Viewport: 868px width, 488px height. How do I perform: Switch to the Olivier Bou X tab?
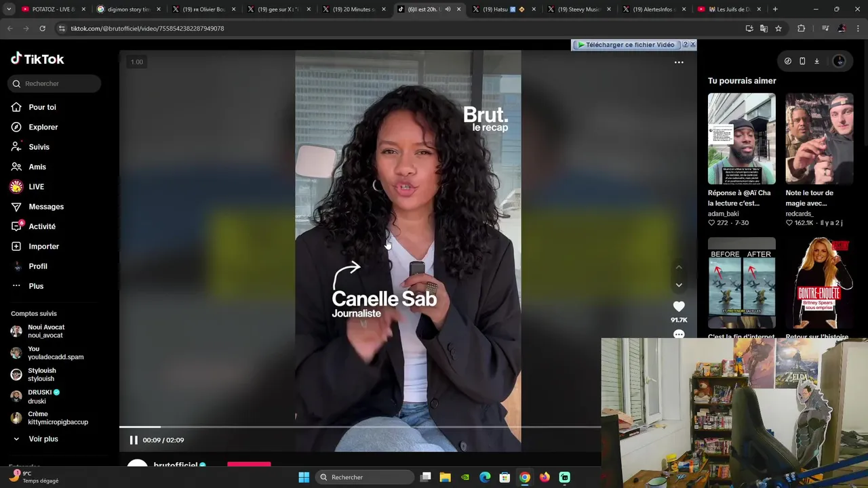tap(203, 9)
